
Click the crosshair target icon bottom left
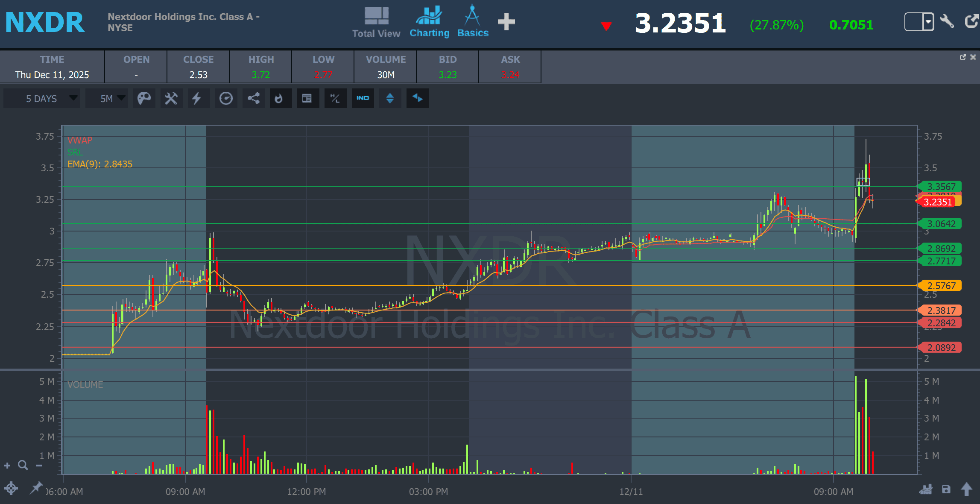11,488
